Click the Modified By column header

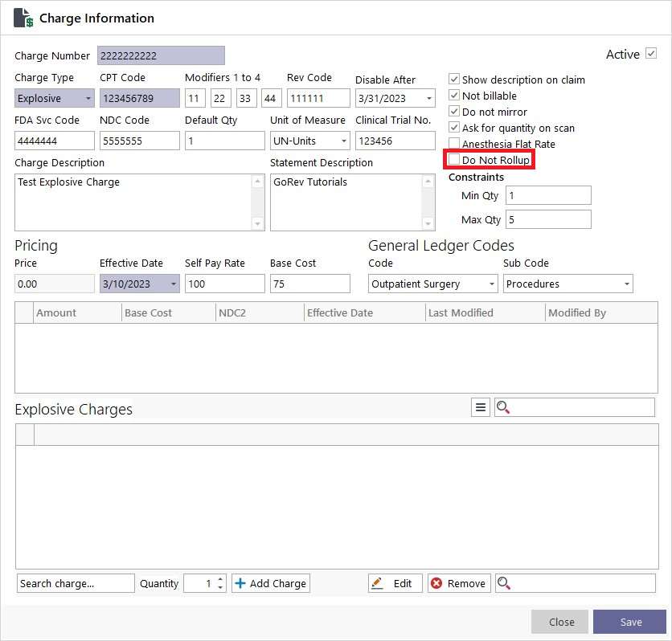pos(601,312)
